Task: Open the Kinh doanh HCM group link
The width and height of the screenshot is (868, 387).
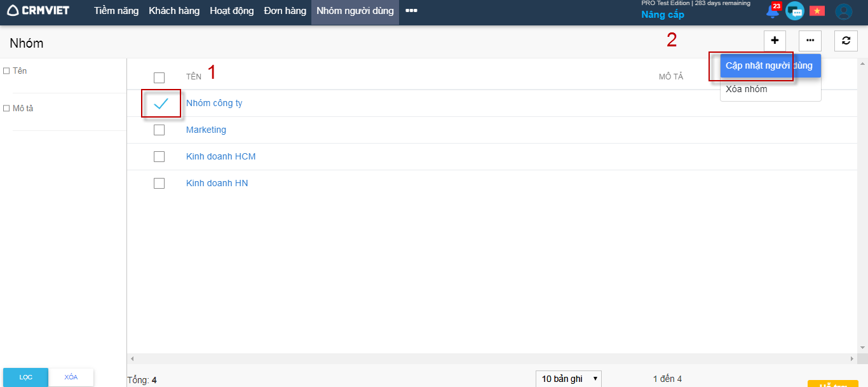Action: [x=220, y=157]
